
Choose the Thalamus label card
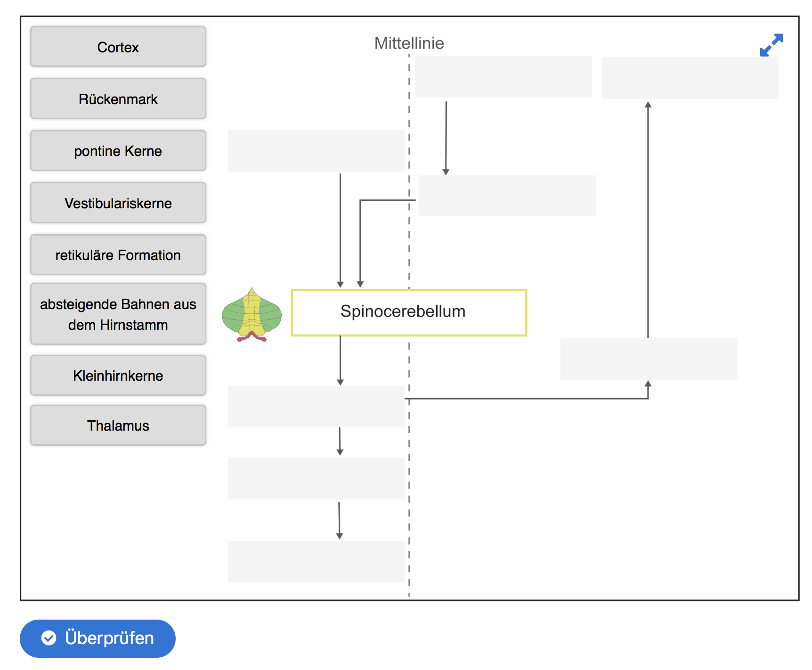[118, 425]
